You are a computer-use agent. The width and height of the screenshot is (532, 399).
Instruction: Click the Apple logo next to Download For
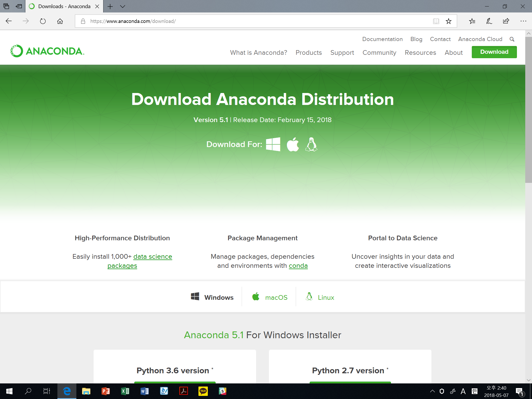[293, 144]
